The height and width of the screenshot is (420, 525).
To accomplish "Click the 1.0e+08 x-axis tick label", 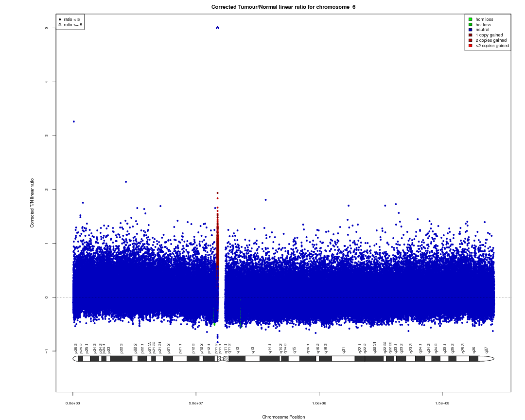I will point(319,403).
